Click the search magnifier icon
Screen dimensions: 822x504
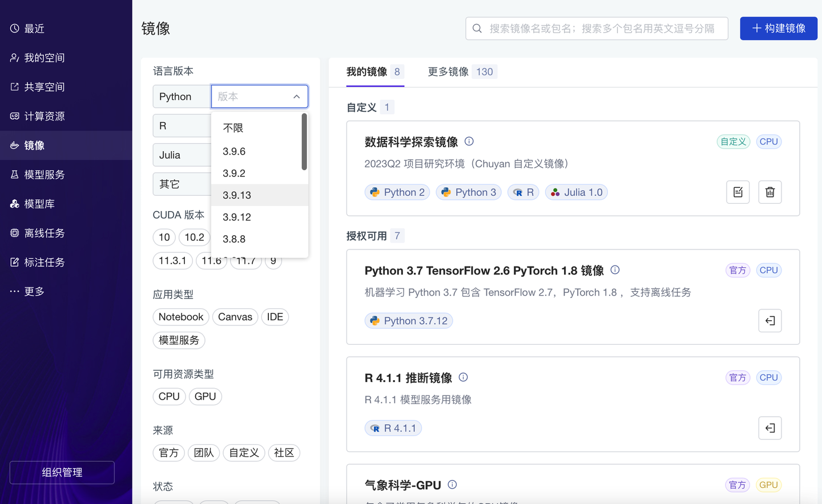click(x=477, y=29)
